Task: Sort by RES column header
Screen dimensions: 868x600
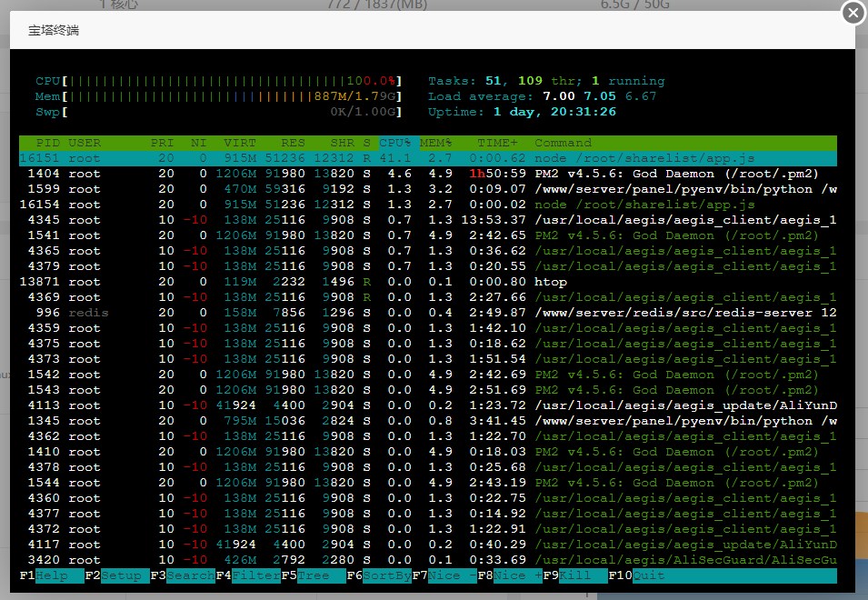Action: click(293, 143)
